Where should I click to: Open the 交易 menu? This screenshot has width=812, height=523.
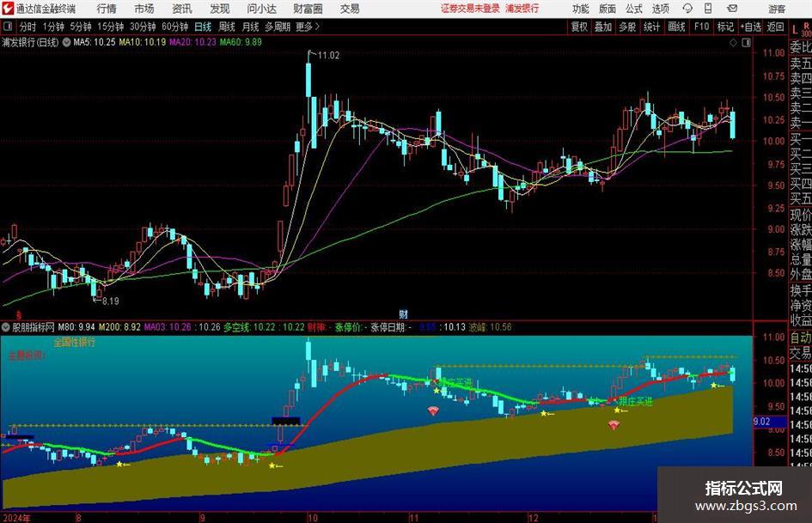click(350, 9)
